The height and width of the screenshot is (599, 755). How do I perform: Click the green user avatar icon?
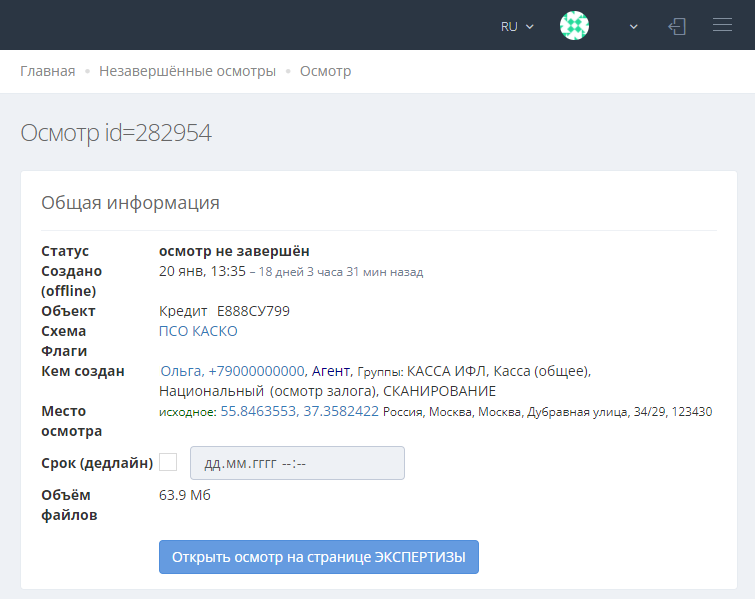(574, 26)
